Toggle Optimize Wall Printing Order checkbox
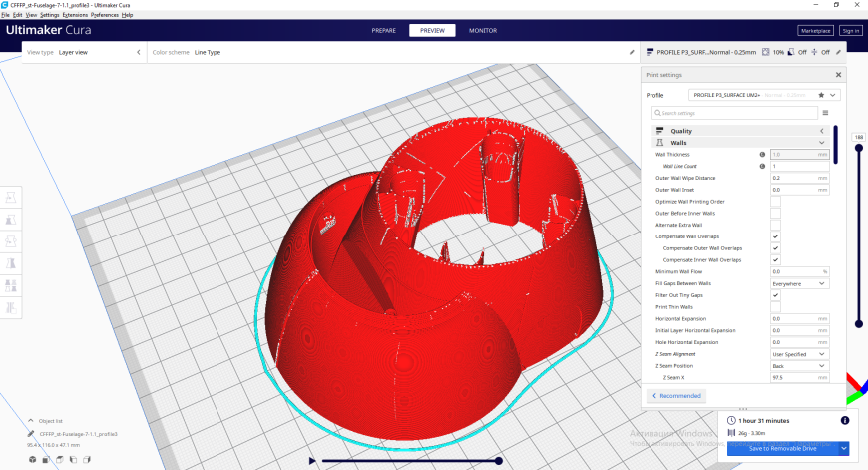 775,202
